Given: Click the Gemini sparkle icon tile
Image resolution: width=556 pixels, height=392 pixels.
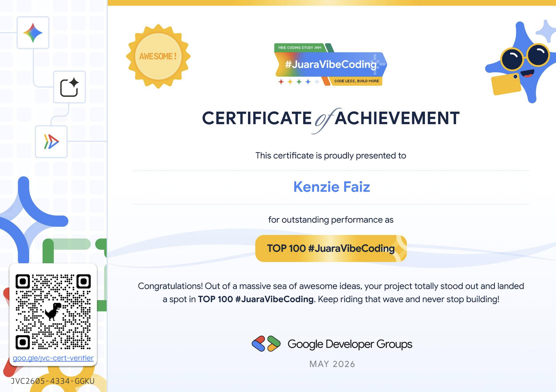Looking at the screenshot, I should (x=33, y=33).
